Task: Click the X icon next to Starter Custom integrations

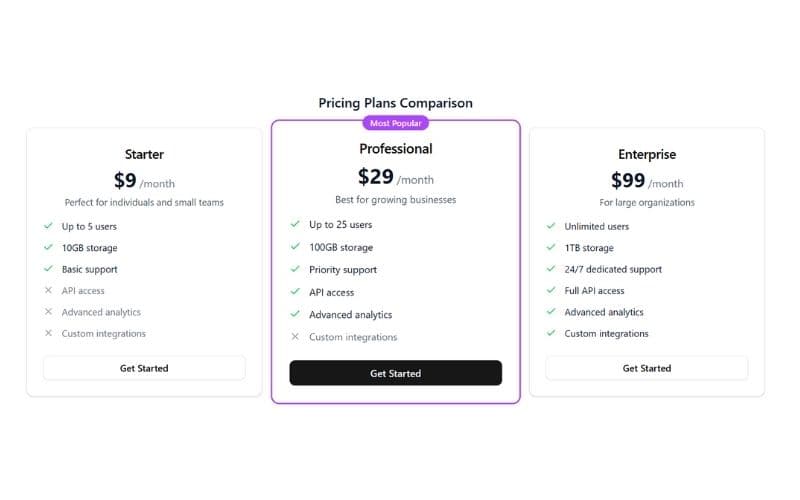Action: click(x=48, y=334)
